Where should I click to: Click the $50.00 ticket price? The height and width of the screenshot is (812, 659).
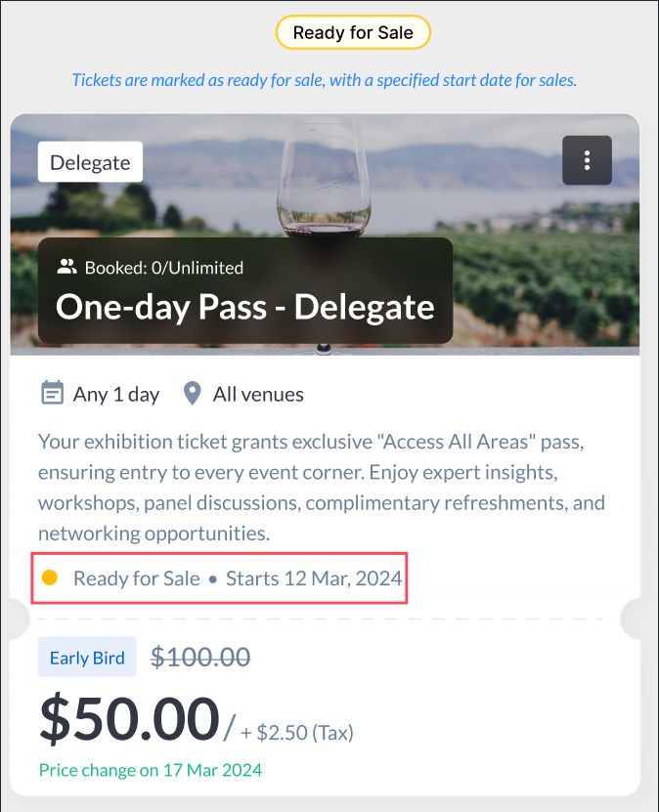click(x=129, y=719)
